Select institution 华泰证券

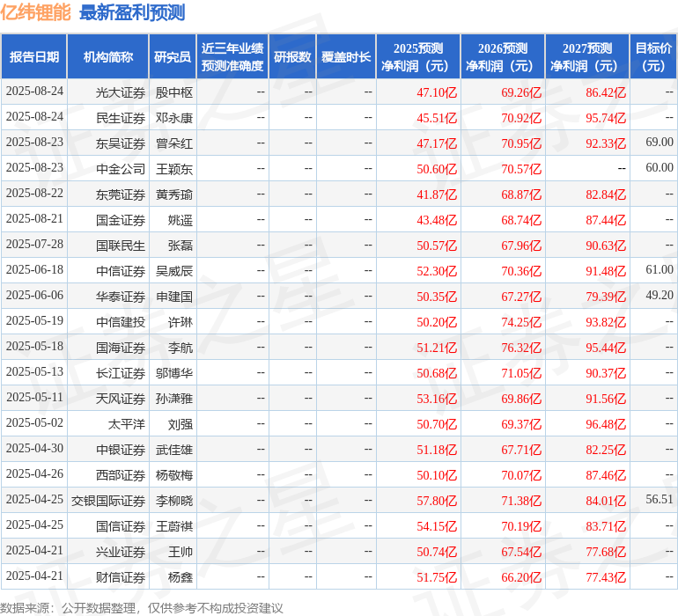click(x=121, y=297)
